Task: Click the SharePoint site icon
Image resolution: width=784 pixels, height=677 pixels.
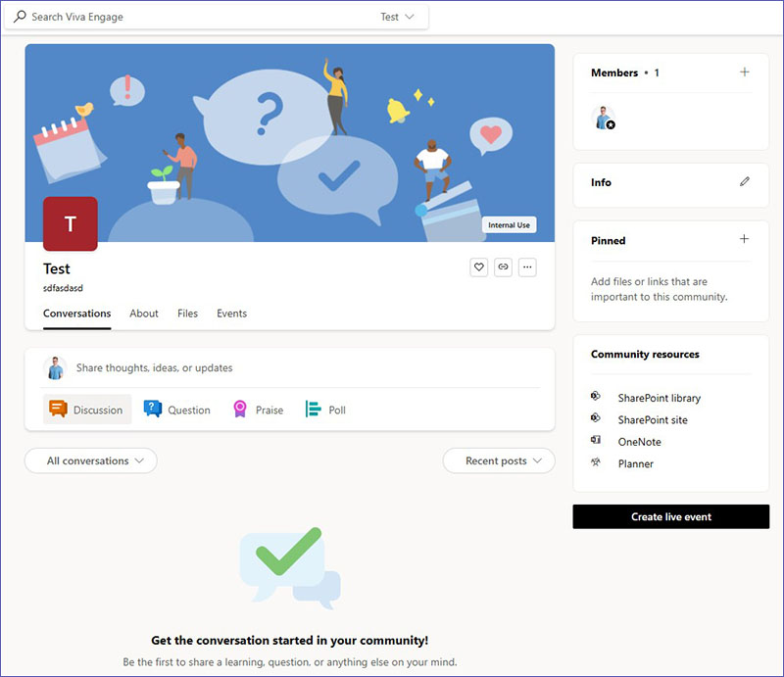Action: [596, 417]
